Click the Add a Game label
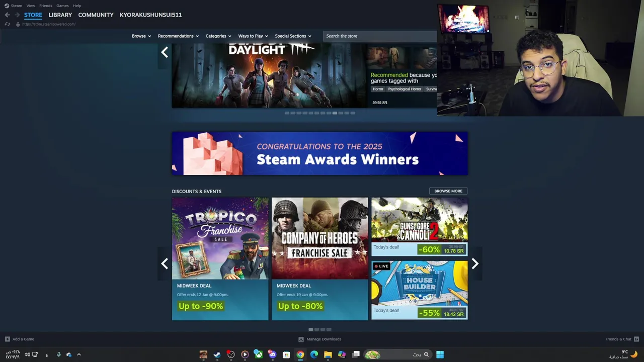 23,339
